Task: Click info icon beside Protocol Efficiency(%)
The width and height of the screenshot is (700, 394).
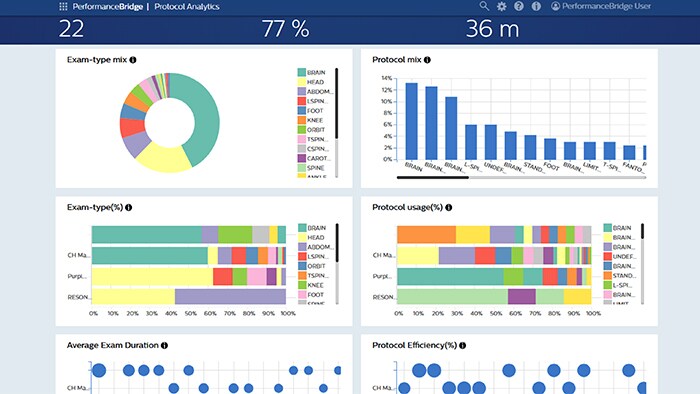Action: tap(462, 345)
